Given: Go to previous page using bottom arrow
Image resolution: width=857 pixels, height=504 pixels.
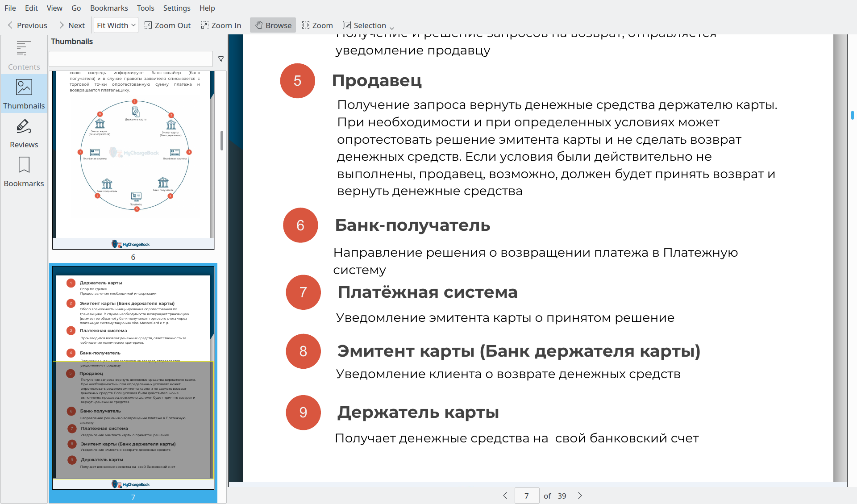Looking at the screenshot, I should point(505,496).
